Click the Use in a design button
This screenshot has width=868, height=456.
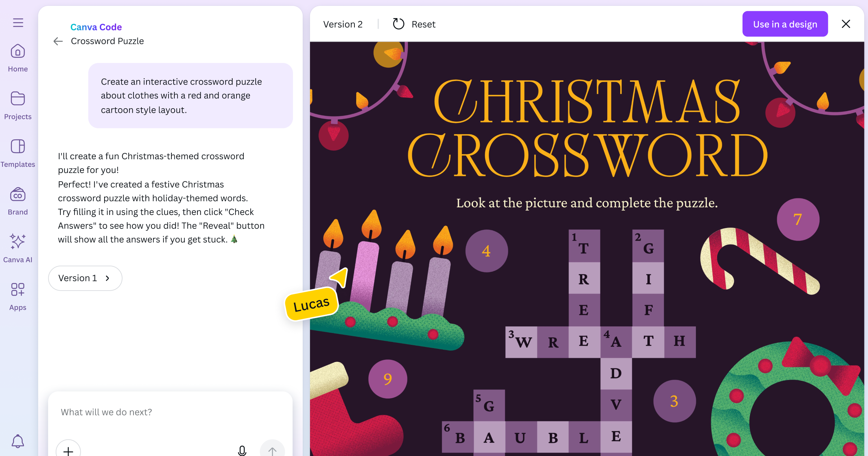pyautogui.click(x=785, y=24)
